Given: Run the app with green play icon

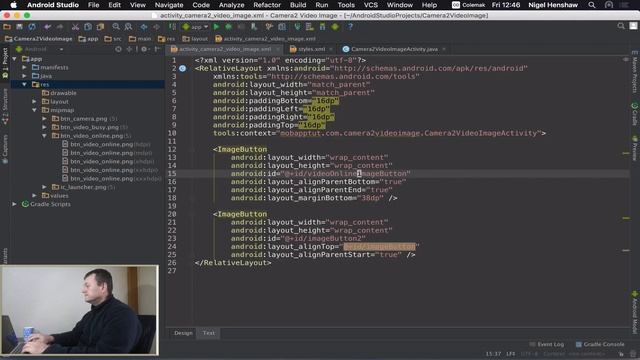Looking at the screenshot, I should (216, 27).
